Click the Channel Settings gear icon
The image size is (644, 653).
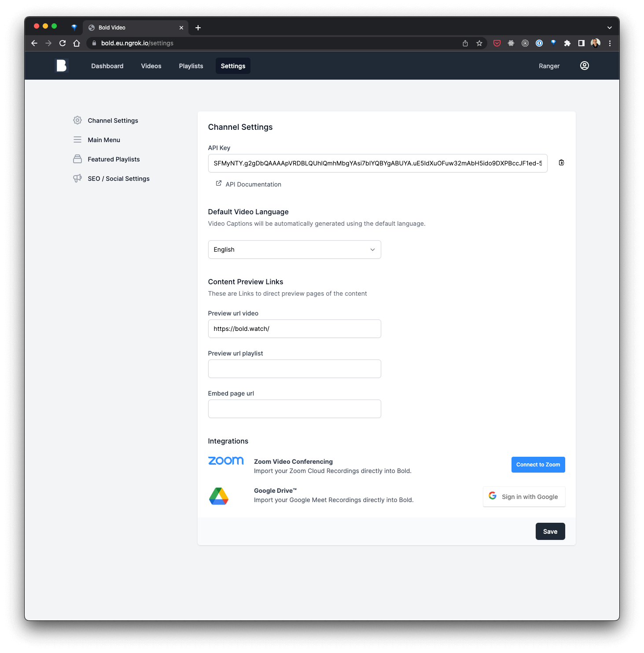77,120
